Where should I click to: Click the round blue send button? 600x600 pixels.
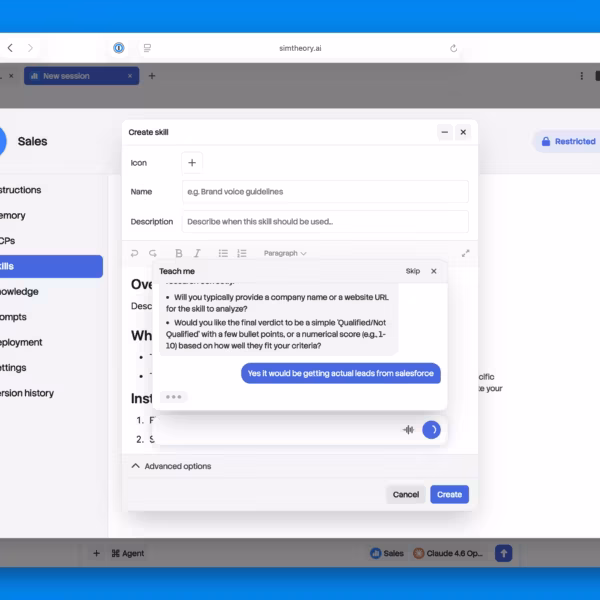[431, 430]
